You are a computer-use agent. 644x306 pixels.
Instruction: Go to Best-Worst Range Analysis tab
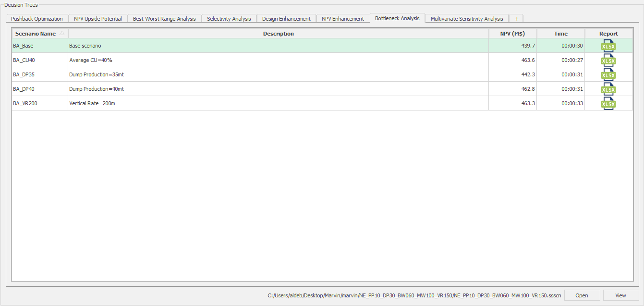point(164,19)
